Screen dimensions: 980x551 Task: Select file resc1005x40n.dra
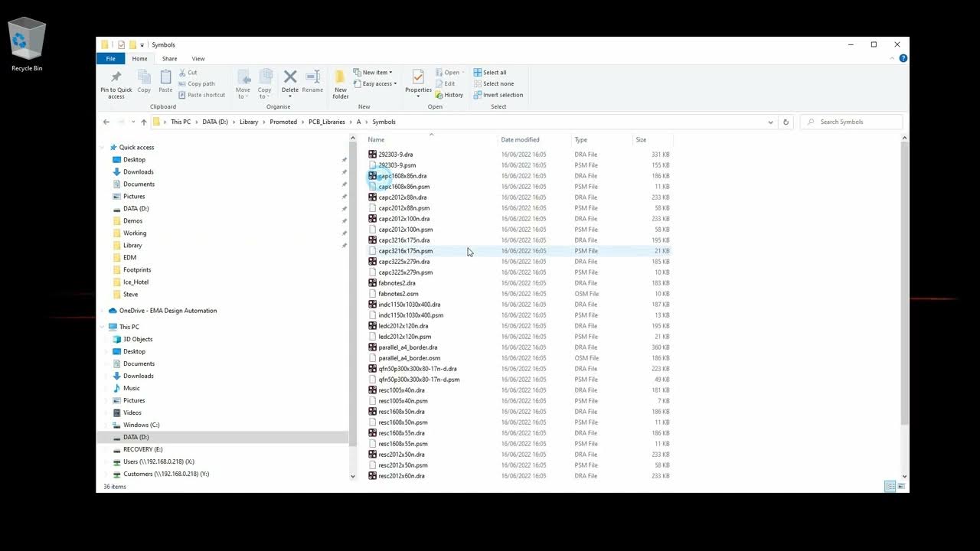point(401,390)
